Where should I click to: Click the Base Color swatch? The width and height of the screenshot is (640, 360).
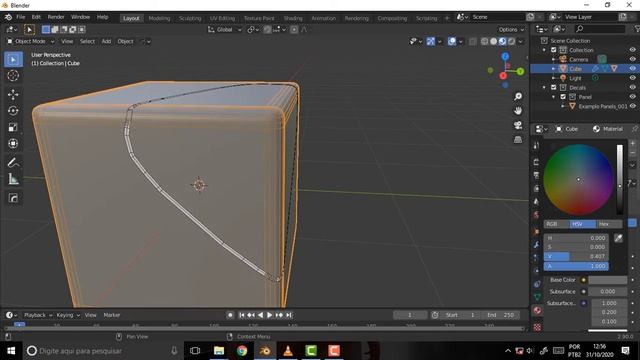point(608,280)
